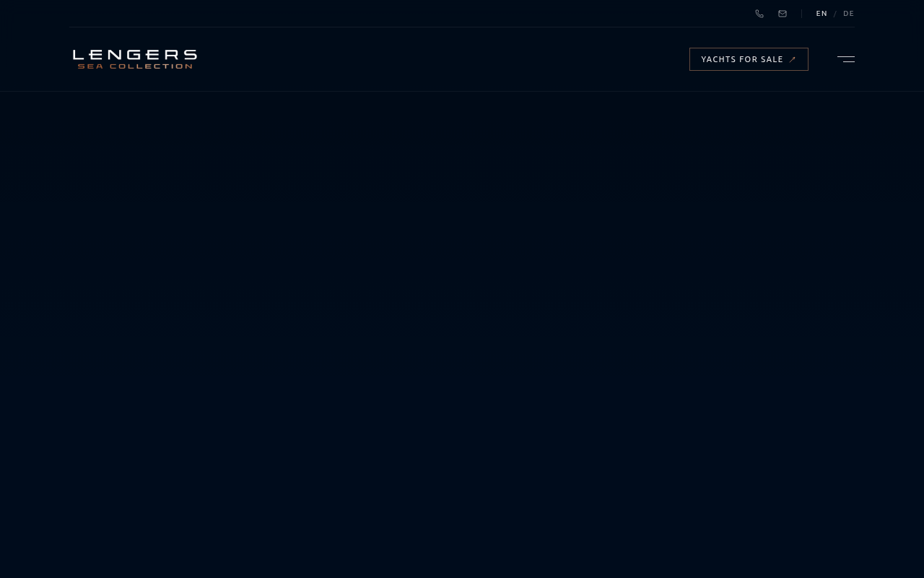Switch language to DE
Viewport: 924px width, 578px height.
click(x=849, y=14)
